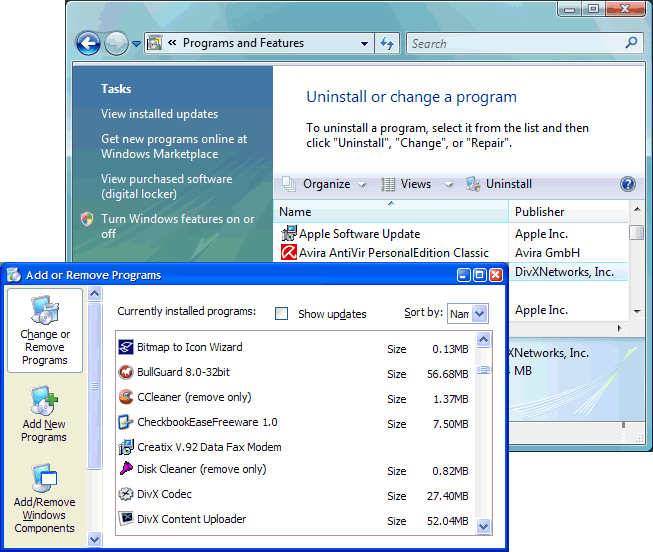653x552 pixels.
Task: Click the Add or Remove Programs title icon
Action: (x=14, y=275)
